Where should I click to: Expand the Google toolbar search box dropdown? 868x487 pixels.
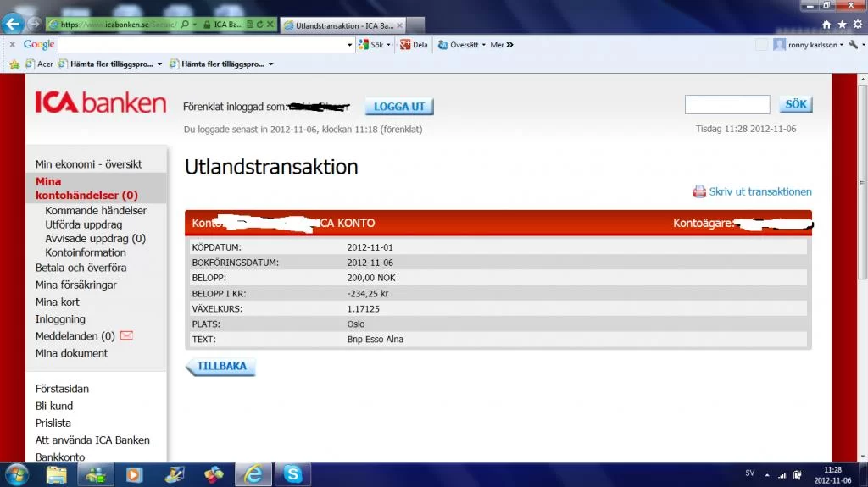350,45
